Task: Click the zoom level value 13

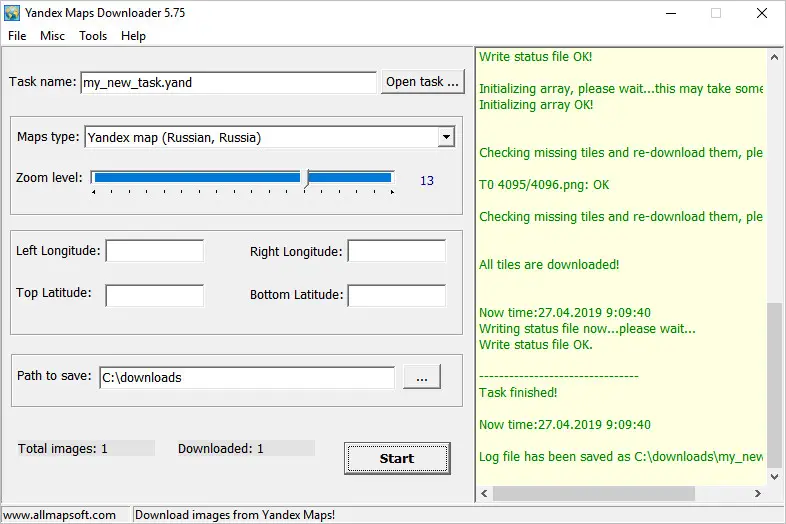Action: (x=427, y=181)
